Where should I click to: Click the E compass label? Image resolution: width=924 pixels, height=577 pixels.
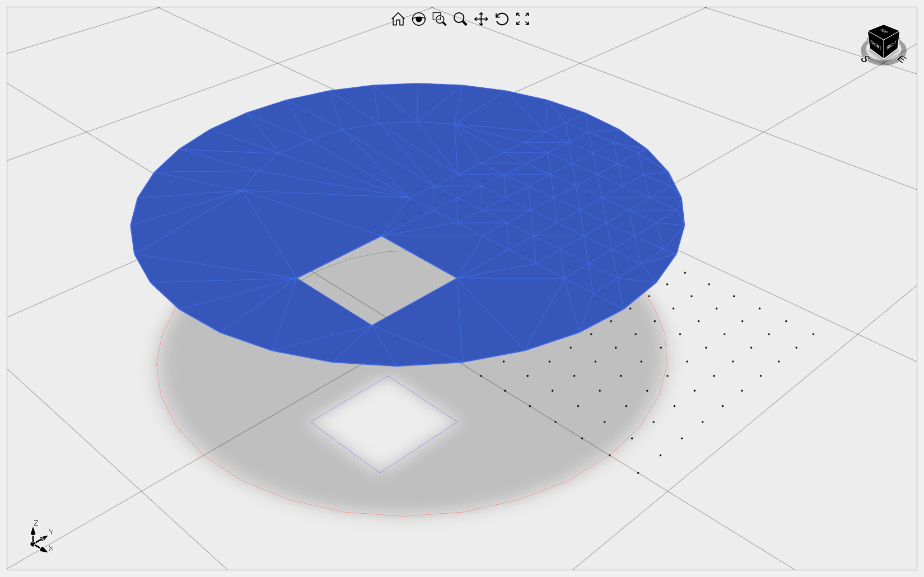[901, 59]
